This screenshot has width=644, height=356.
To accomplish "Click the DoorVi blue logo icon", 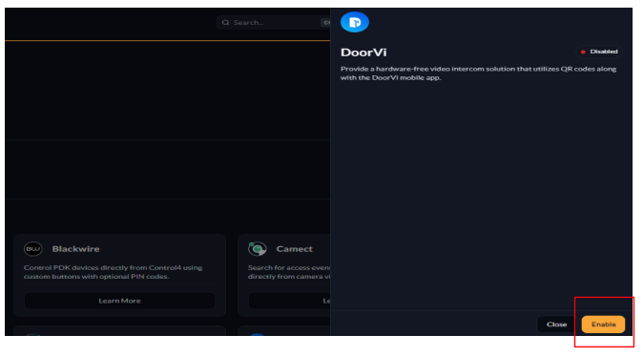I will coord(355,22).
